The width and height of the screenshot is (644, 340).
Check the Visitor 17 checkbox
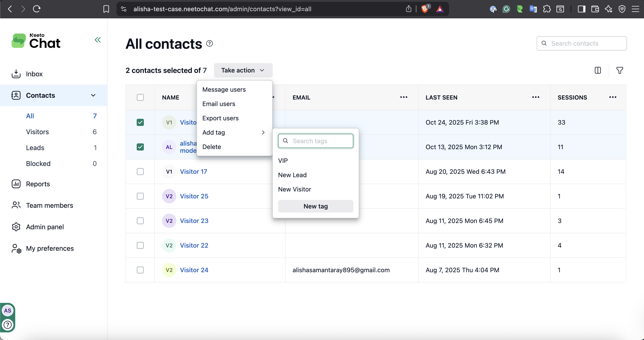140,172
